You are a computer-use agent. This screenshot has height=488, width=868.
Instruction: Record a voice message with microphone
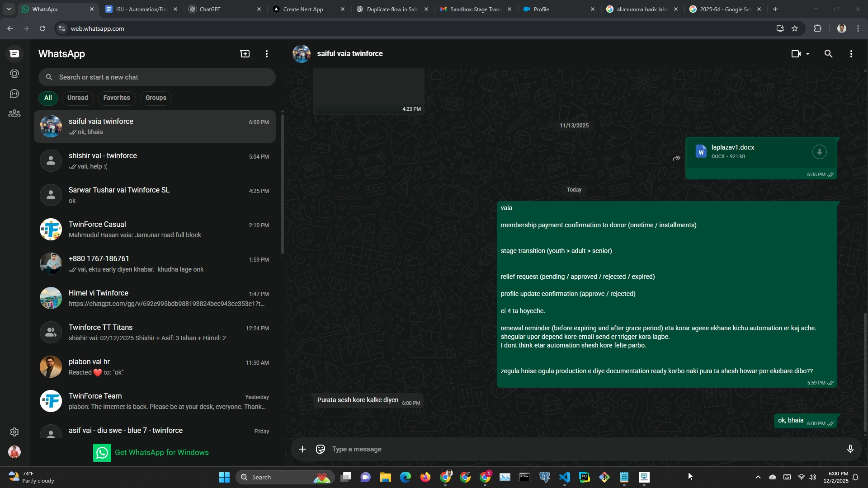tap(850, 449)
